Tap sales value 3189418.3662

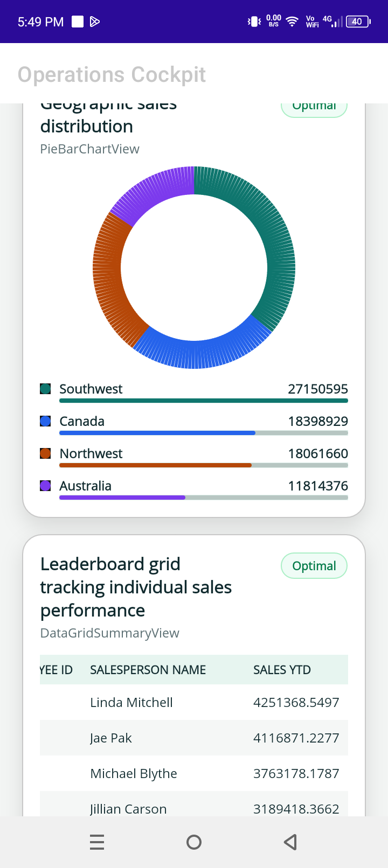pyautogui.click(x=296, y=809)
